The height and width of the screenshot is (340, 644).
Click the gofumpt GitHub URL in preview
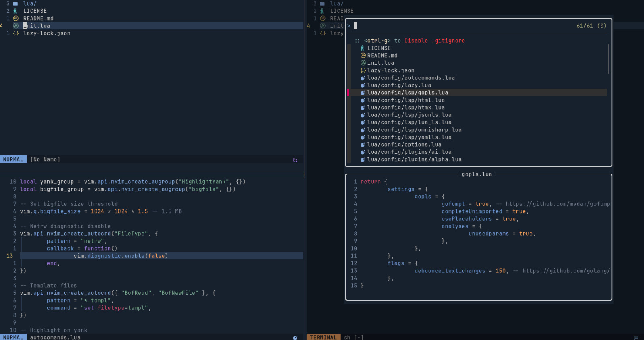click(x=557, y=204)
